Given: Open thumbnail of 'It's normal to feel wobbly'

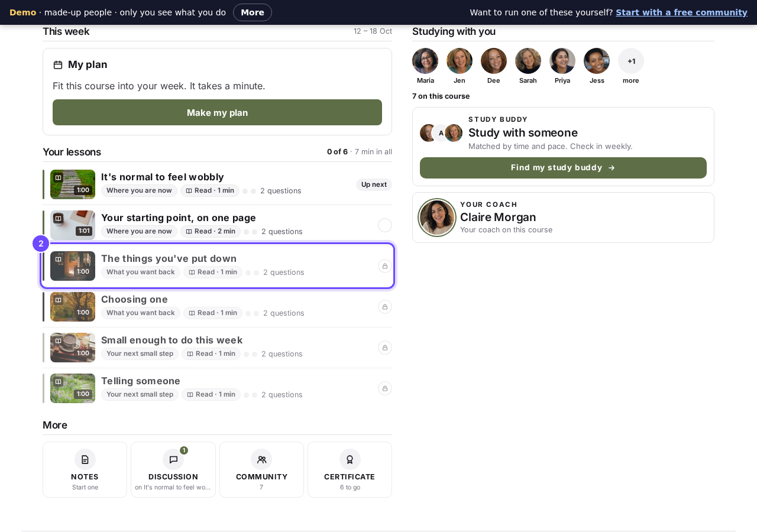Looking at the screenshot, I should click(73, 184).
